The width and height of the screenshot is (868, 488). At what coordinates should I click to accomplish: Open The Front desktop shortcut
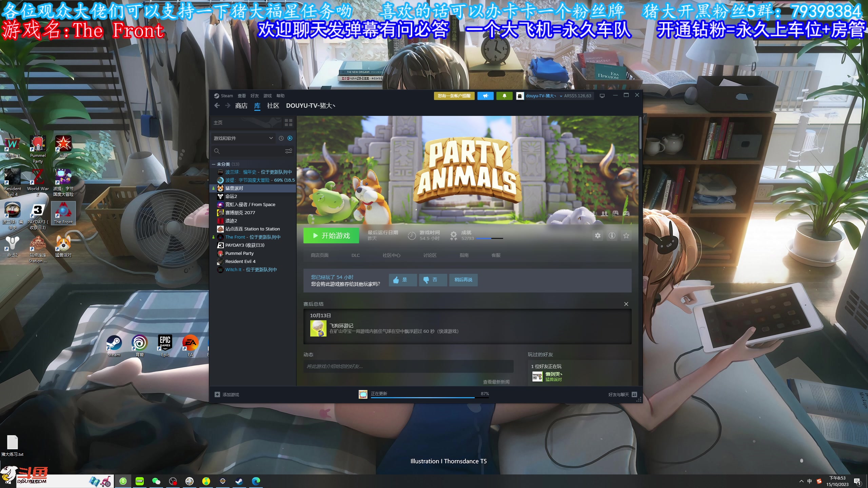click(63, 213)
